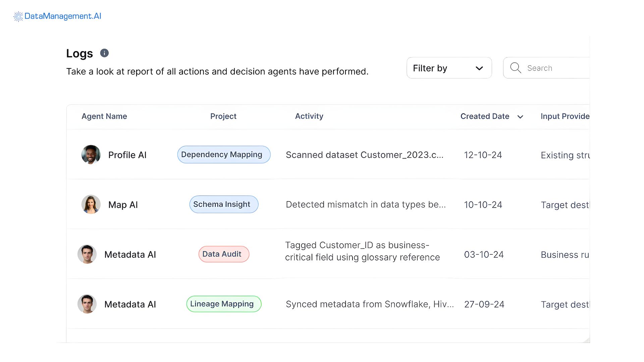Click the truncated Snowflake sync activity text
This screenshot has width=644, height=362.
coord(369,304)
